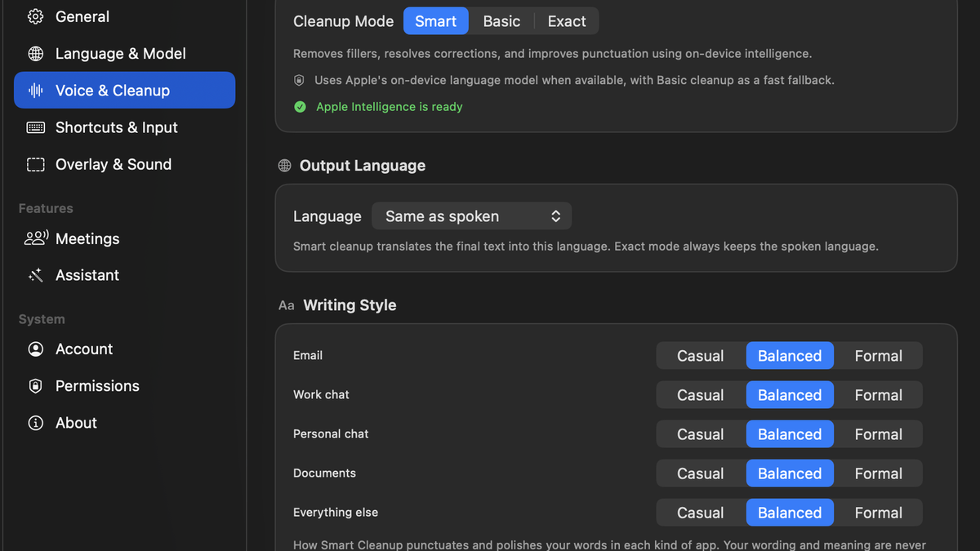
Task: Click the shield Permissions icon
Action: point(36,386)
